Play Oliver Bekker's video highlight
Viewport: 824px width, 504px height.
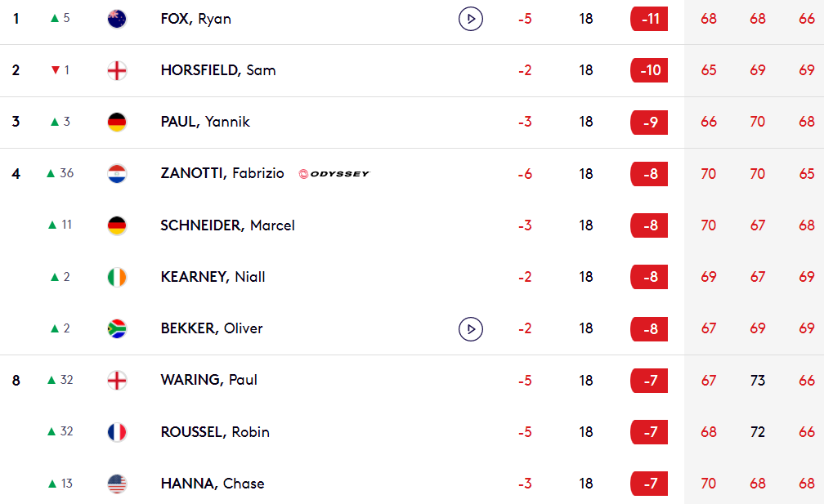tap(470, 329)
